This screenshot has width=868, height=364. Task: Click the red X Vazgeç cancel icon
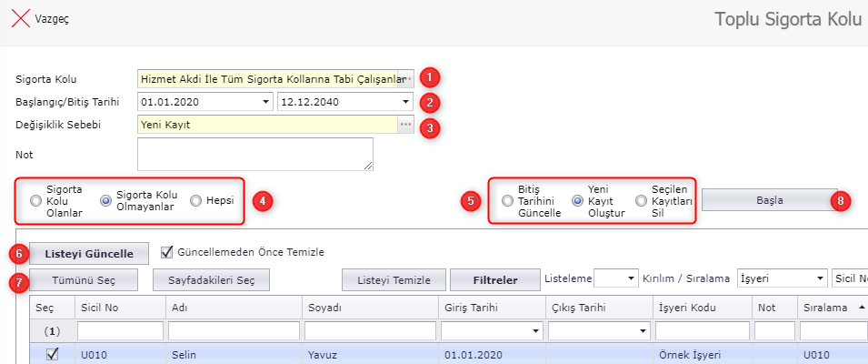click(x=20, y=18)
